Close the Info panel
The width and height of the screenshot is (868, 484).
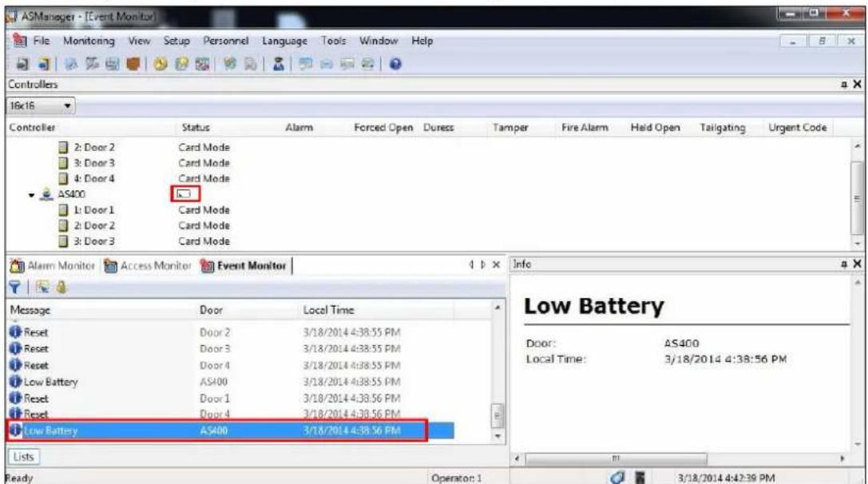pos(857,264)
